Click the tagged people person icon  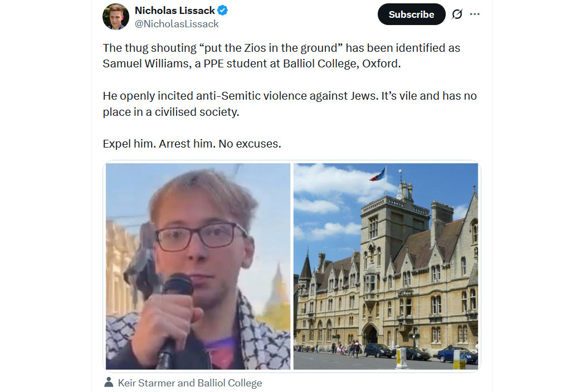point(109,383)
